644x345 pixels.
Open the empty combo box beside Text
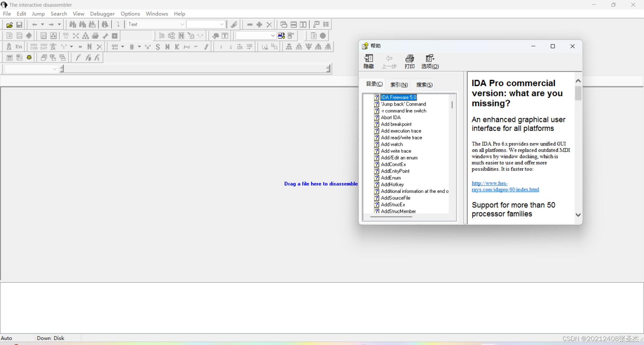pos(205,24)
